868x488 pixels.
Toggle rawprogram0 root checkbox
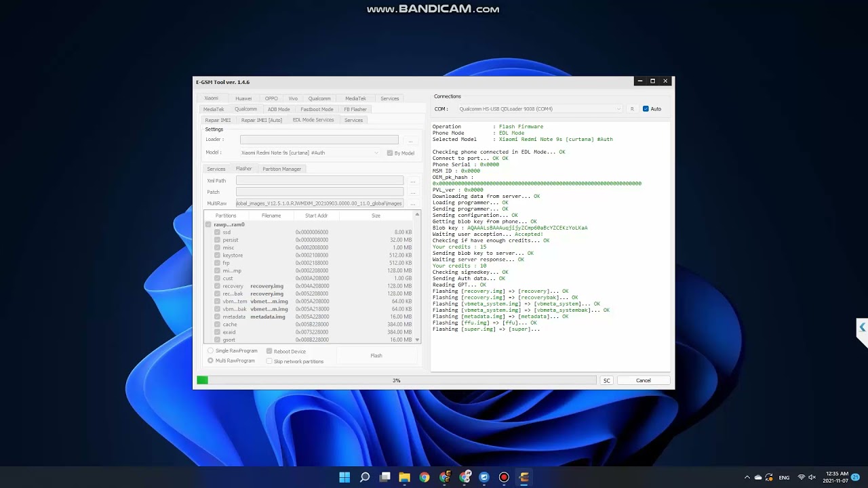[x=208, y=224]
